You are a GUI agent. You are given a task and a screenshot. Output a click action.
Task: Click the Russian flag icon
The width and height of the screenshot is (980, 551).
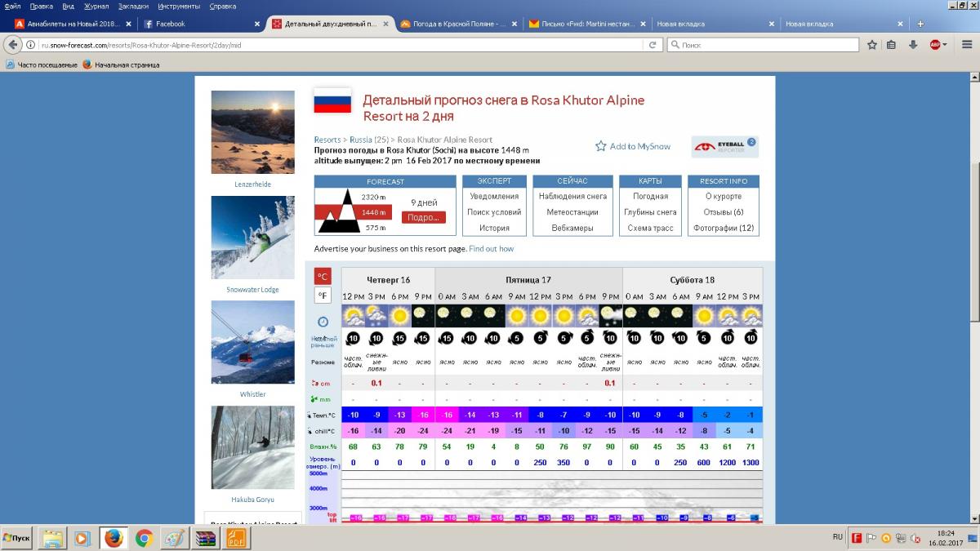point(332,100)
